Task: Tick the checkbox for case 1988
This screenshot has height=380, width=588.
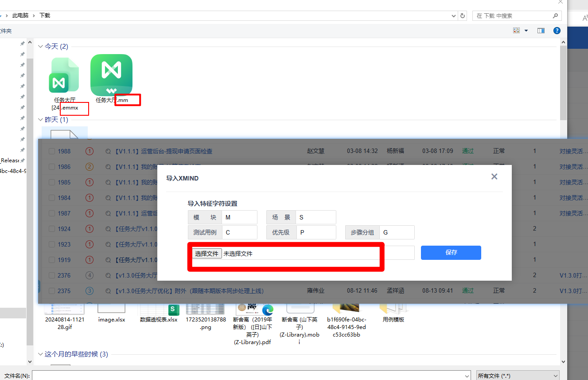Action: pos(52,151)
